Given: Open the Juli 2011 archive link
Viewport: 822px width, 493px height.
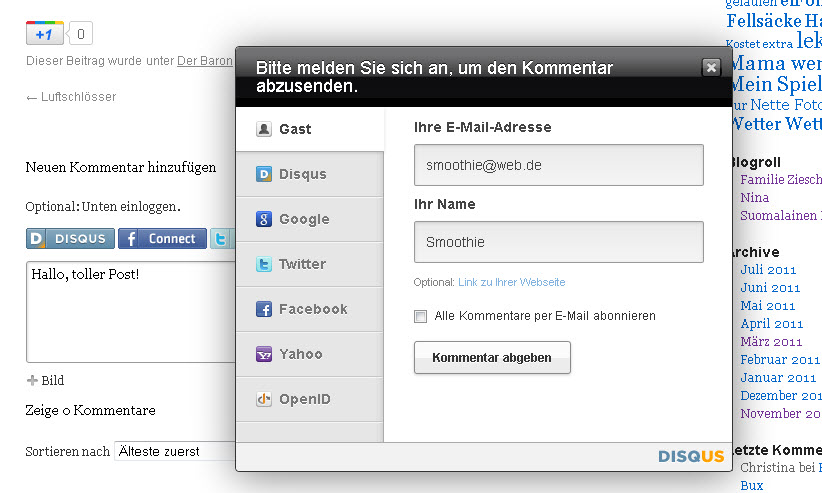Looking at the screenshot, I should point(768,270).
